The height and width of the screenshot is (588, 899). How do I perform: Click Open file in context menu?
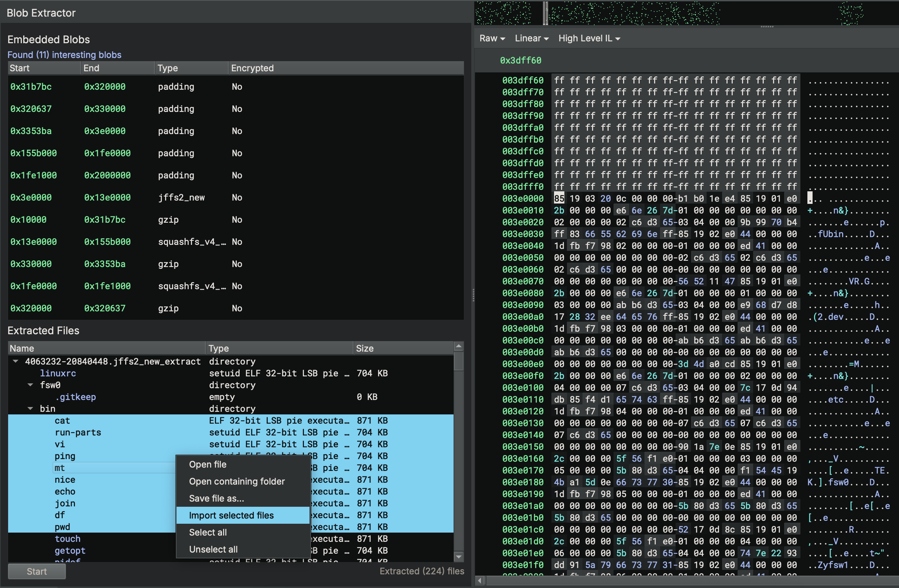(208, 464)
